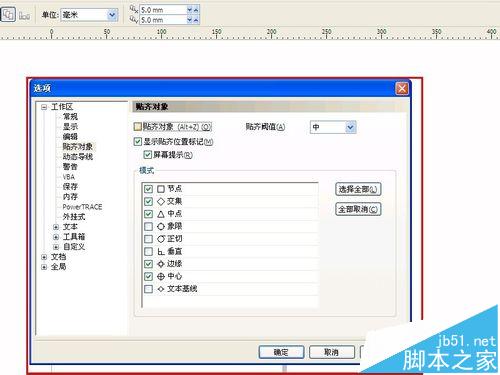Select PowerTRACE in the options tree
The width and height of the screenshot is (500, 375).
[x=82, y=207]
